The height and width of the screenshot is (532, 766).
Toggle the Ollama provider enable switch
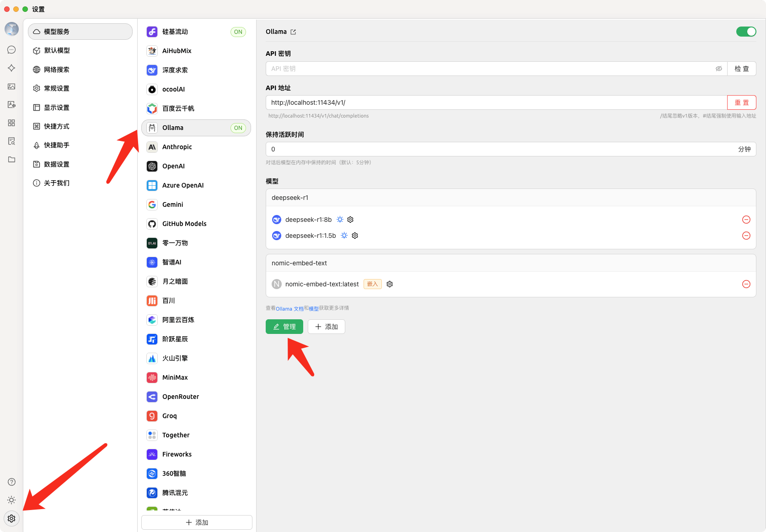point(746,32)
